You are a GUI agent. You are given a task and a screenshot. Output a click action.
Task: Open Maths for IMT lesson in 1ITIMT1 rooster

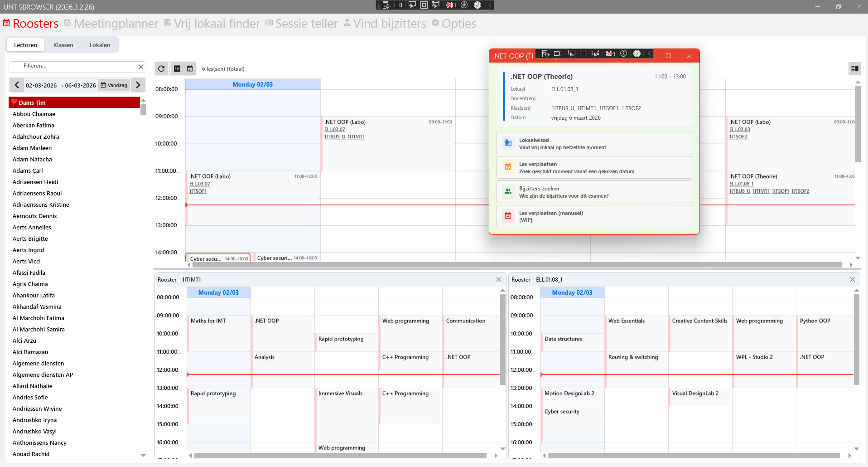coord(218,333)
